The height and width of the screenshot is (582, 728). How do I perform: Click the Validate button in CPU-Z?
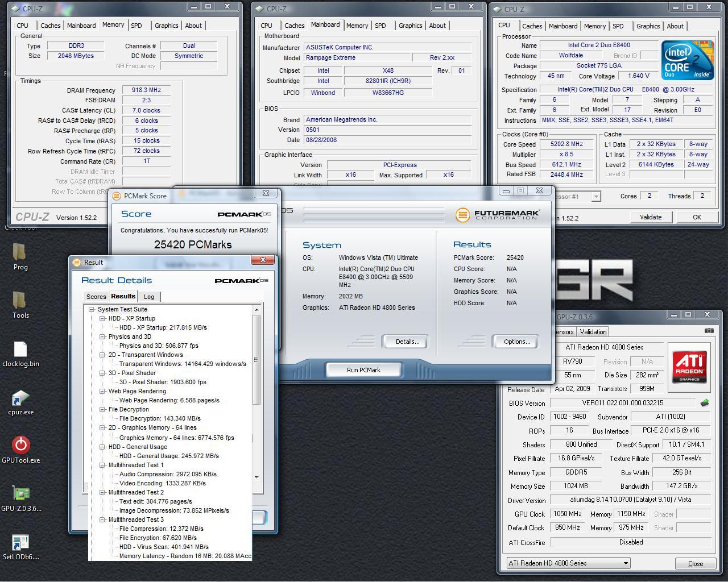pyautogui.click(x=651, y=217)
